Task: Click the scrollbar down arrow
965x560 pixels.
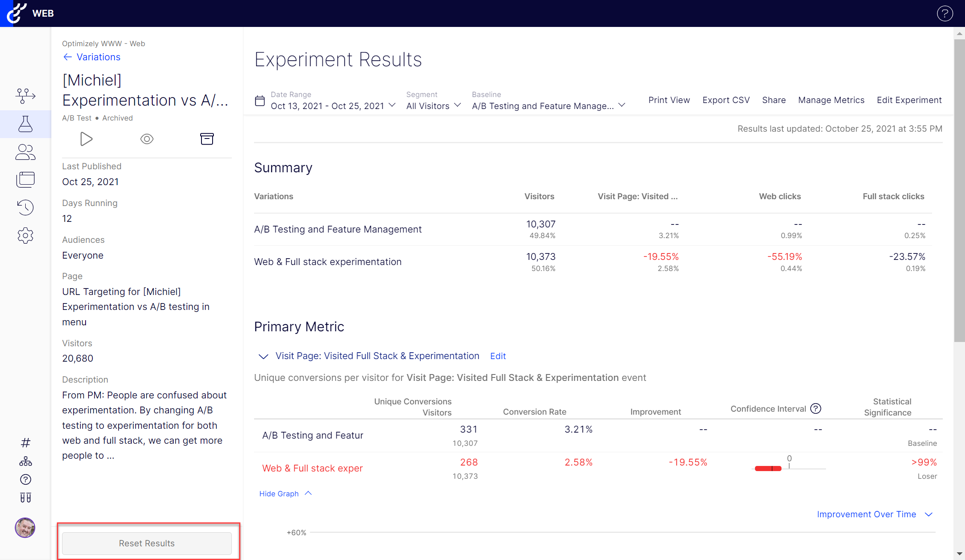Action: 959,554
